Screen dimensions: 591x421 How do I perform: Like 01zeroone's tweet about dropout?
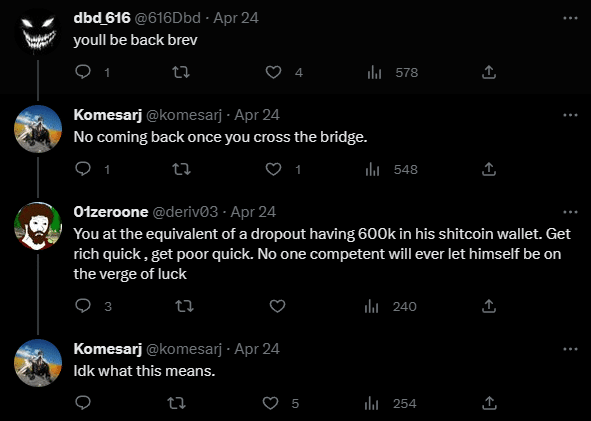(277, 306)
